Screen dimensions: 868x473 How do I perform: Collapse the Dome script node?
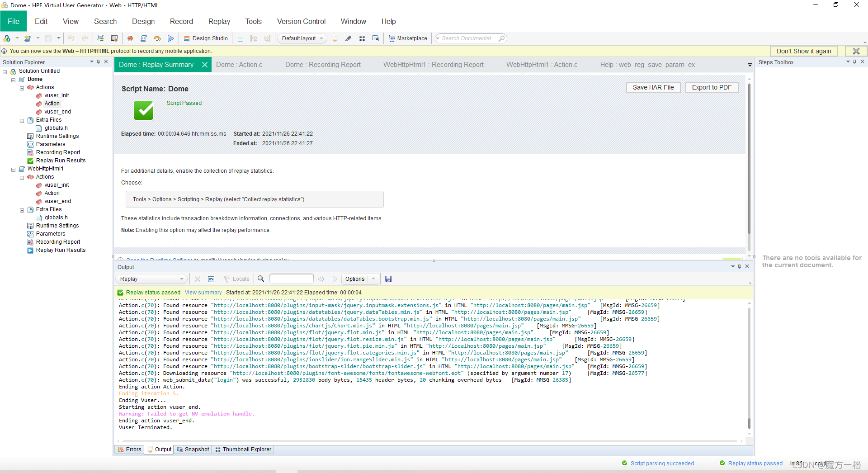(14, 80)
